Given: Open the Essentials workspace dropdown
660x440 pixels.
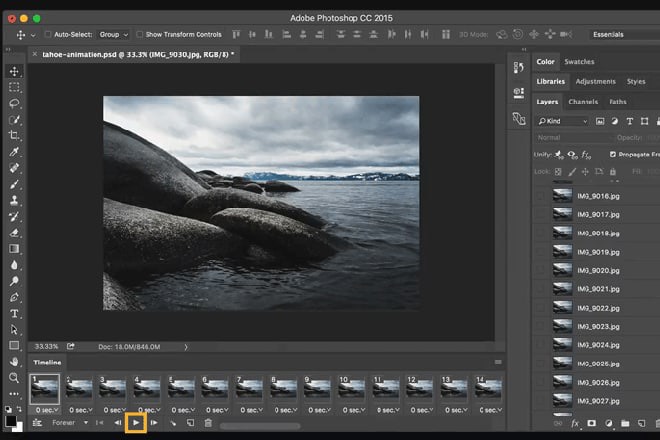Looking at the screenshot, I should (x=625, y=35).
